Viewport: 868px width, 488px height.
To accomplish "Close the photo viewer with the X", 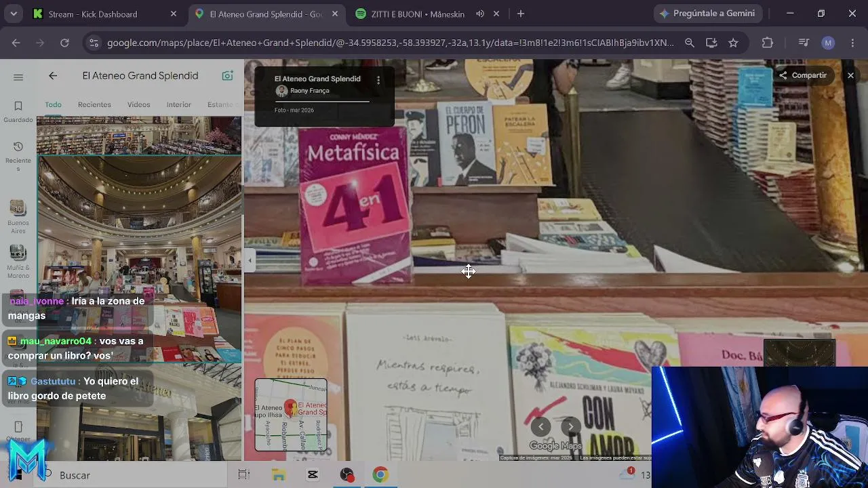I will pyautogui.click(x=850, y=75).
